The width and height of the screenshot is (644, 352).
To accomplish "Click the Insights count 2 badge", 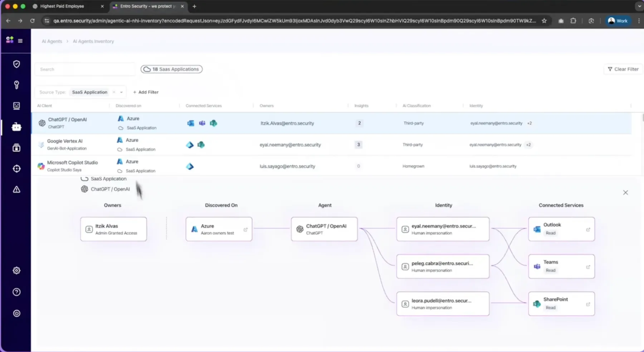I will pos(360,123).
